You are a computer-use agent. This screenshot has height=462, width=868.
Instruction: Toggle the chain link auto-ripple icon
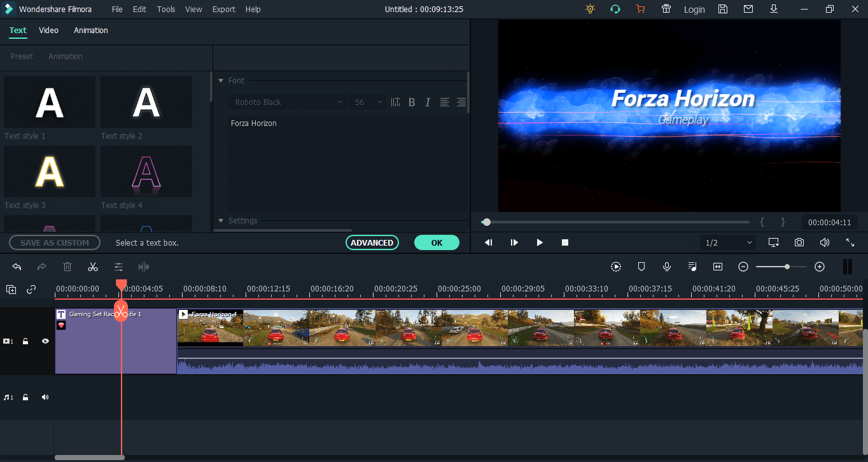pyautogui.click(x=31, y=290)
